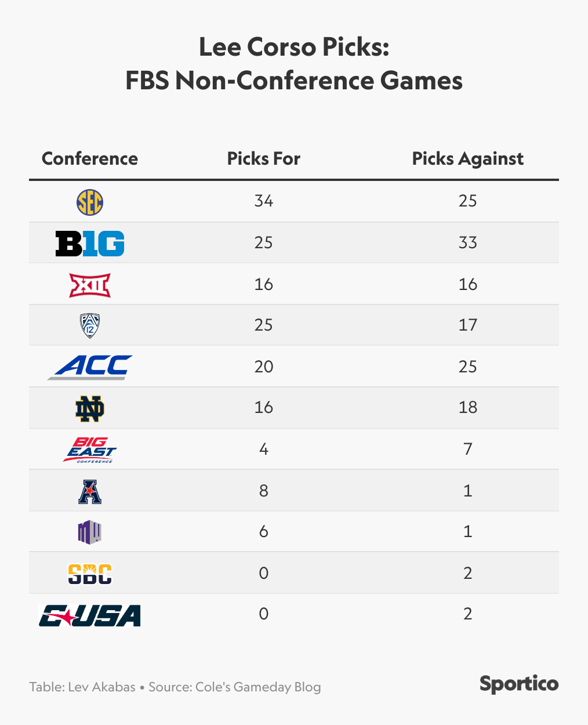Click the Big East Conference logo
This screenshot has height=725, width=588.
click(90, 450)
